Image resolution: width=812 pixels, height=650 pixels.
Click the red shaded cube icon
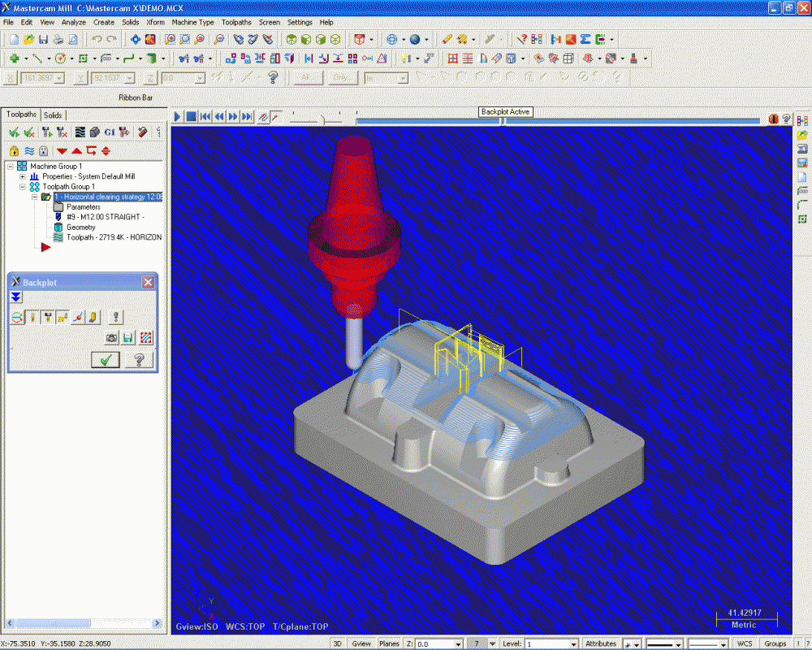[359, 39]
